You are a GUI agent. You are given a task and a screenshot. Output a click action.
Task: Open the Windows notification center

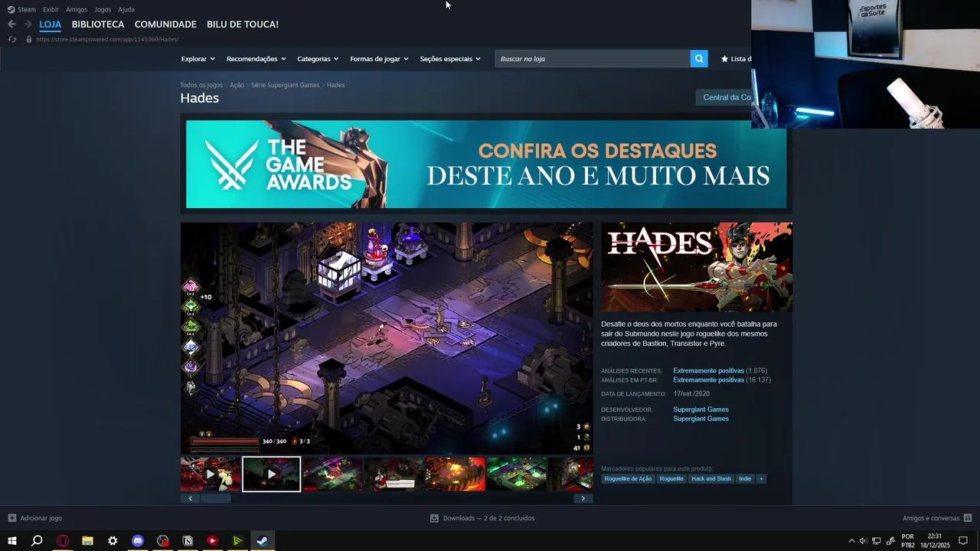[963, 541]
